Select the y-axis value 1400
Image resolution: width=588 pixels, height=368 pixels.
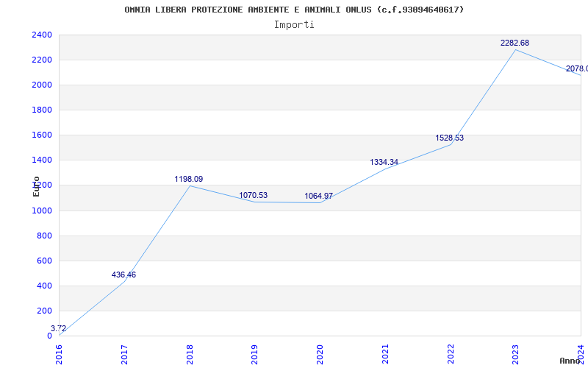click(42, 160)
